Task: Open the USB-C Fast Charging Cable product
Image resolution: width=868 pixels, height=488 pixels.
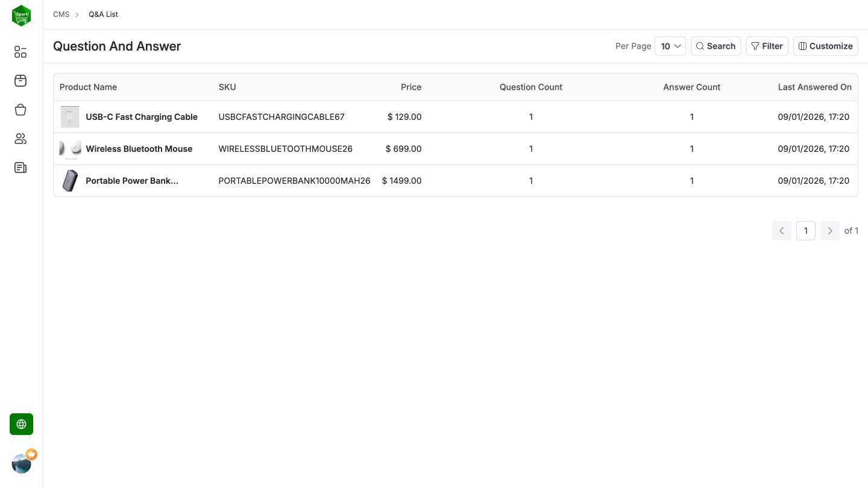Action: [141, 117]
